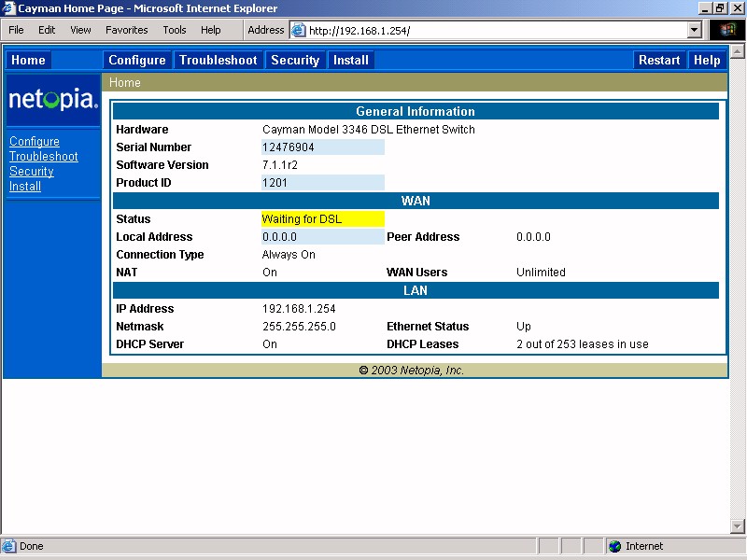This screenshot has width=747, height=560.
Task: Open the Tools menu
Action: pos(175,30)
